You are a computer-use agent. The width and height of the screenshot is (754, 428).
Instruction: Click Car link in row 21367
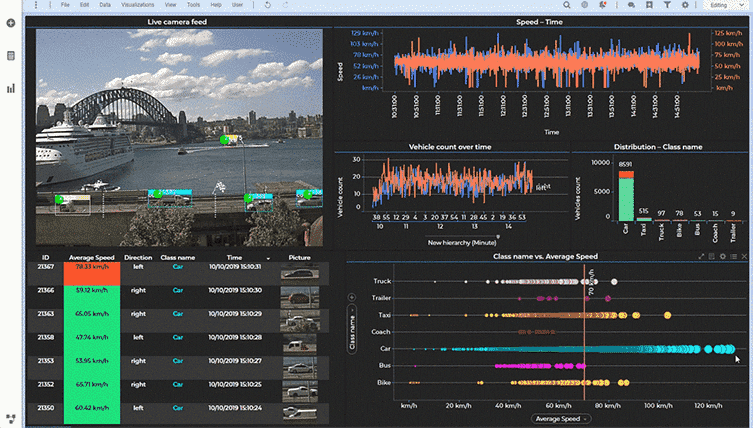[x=178, y=266]
